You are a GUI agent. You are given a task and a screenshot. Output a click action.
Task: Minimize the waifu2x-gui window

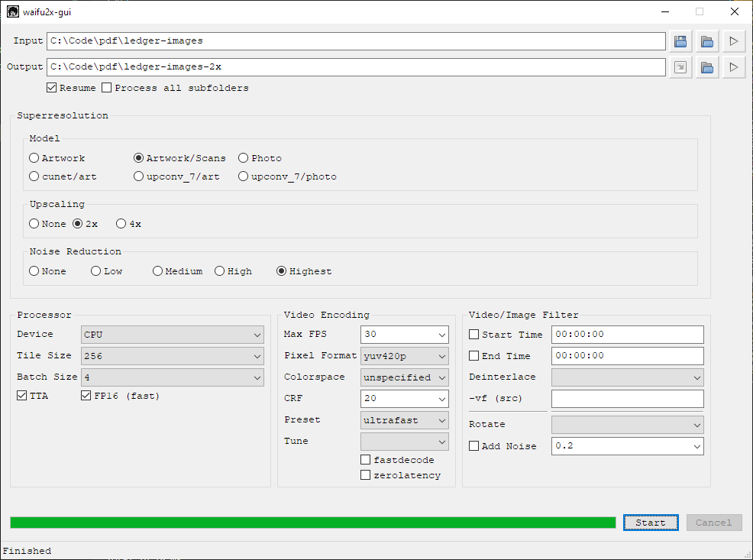665,11
